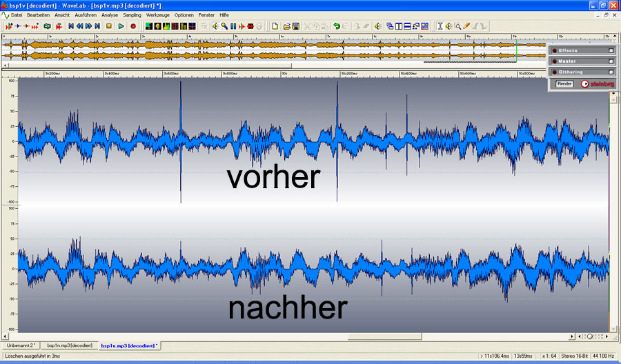The height and width of the screenshot is (364, 621).
Task: Click the tile windows vertically icon
Action: (x=398, y=26)
